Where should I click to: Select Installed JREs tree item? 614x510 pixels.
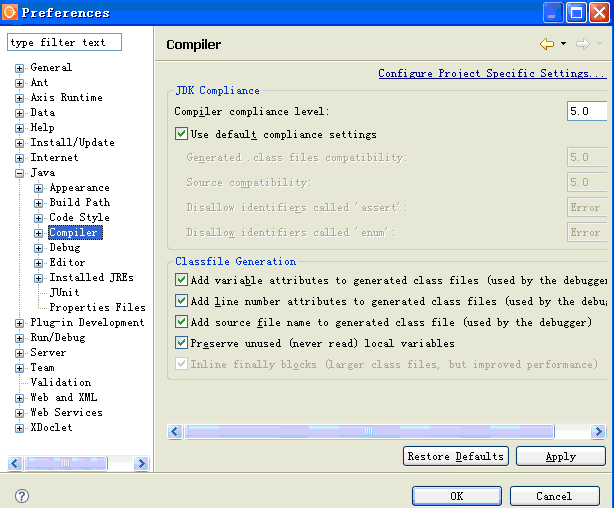(x=91, y=277)
